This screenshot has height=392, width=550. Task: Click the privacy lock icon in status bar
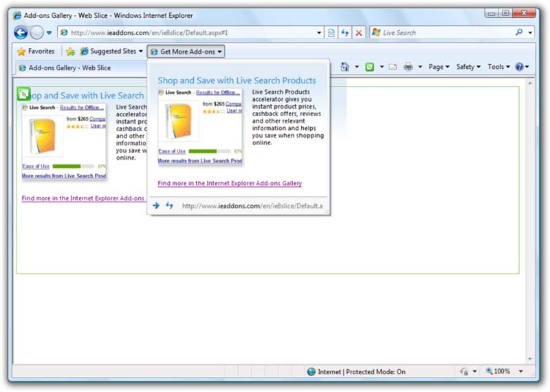[464, 371]
